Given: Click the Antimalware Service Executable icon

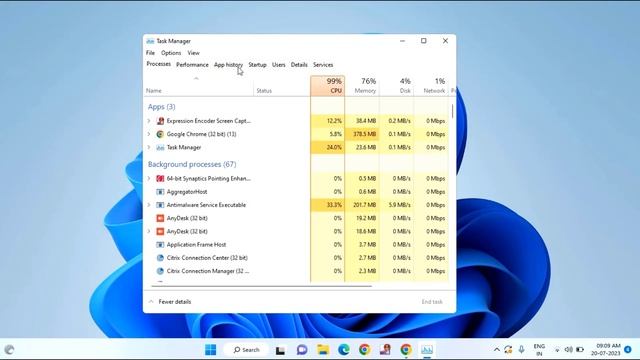Looking at the screenshot, I should coord(160,205).
